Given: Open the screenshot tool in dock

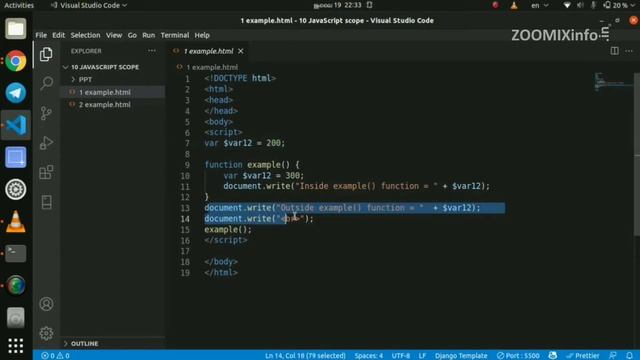Looking at the screenshot, I should [16, 157].
